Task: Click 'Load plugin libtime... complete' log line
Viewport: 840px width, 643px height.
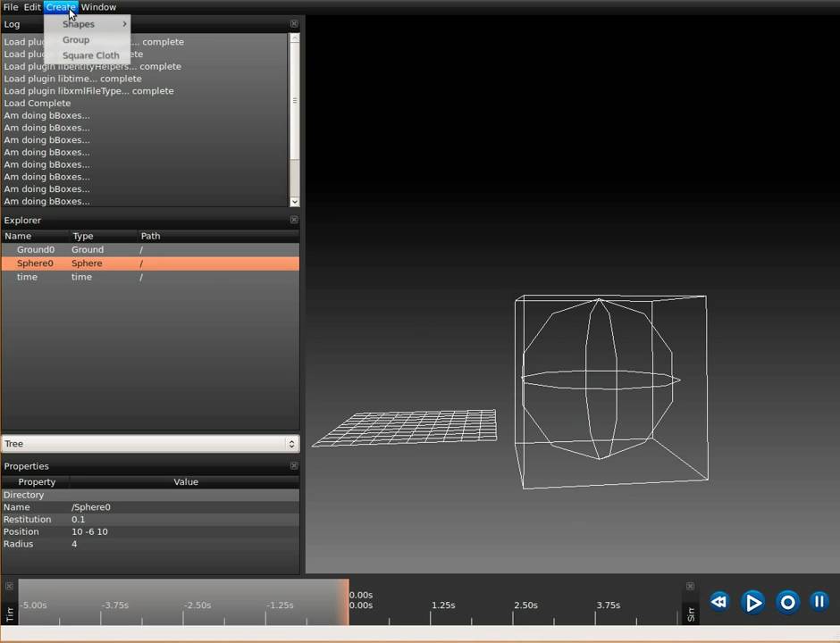Action: pyautogui.click(x=72, y=79)
